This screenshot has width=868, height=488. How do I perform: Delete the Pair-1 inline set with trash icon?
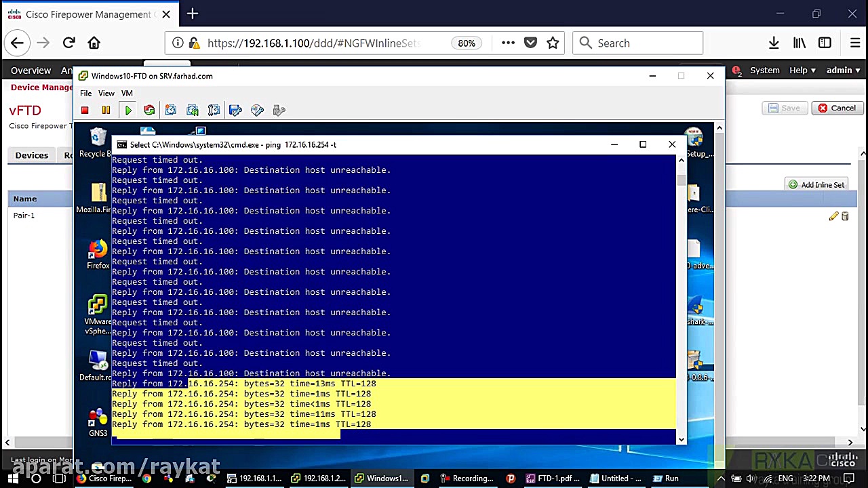[x=844, y=216]
